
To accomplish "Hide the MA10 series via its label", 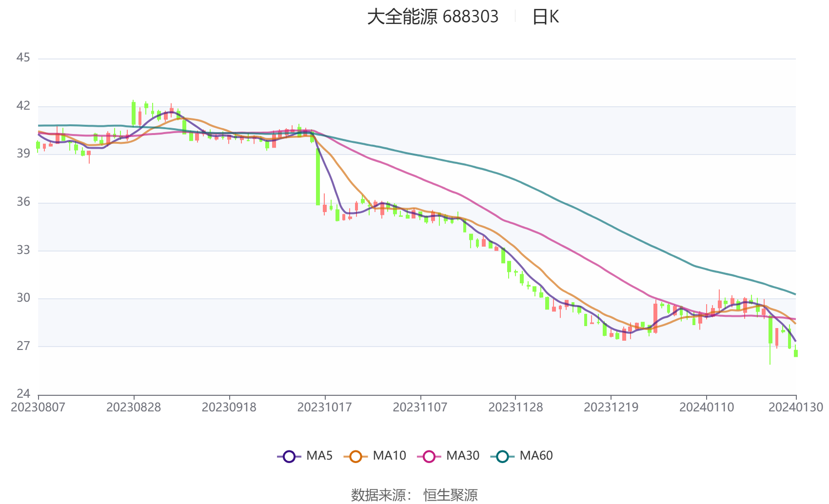I will point(389,456).
